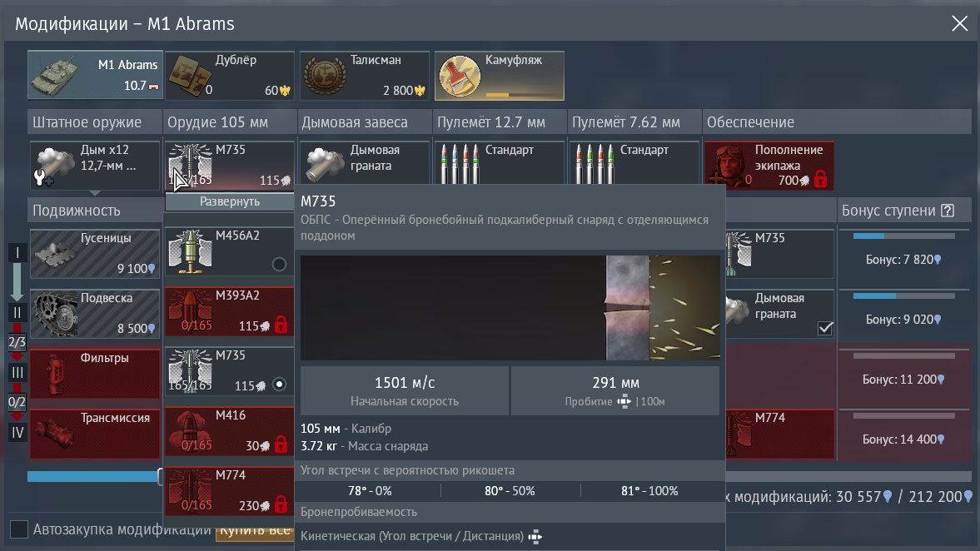Select the M456A2 shell in the list
Viewport: 980px width, 551px height.
coord(229,251)
